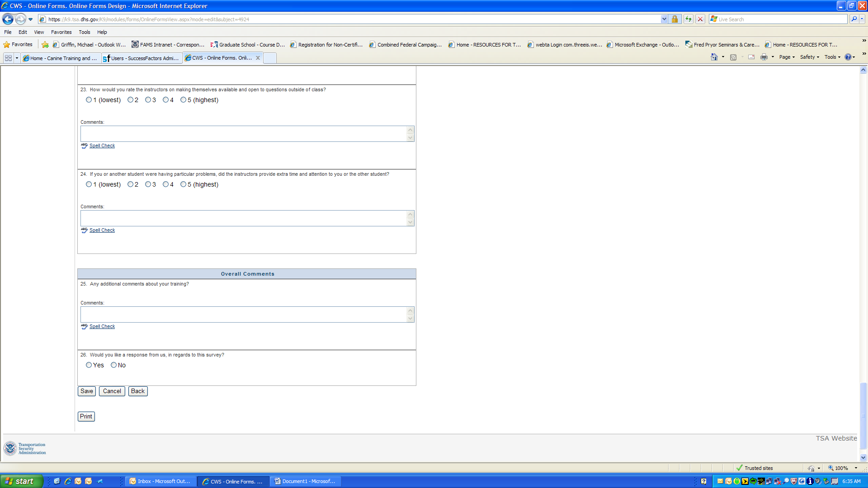Image resolution: width=868 pixels, height=488 pixels.
Task: Click the Add to Favorites star icon
Action: tap(45, 44)
